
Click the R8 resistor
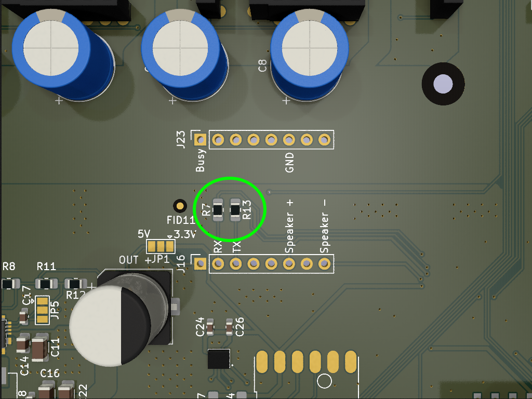tap(9, 284)
